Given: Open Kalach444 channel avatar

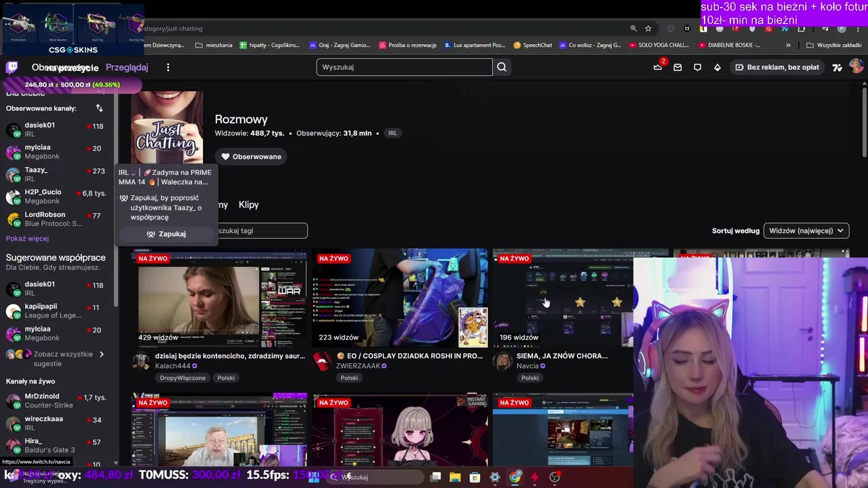Looking at the screenshot, I should (141, 361).
